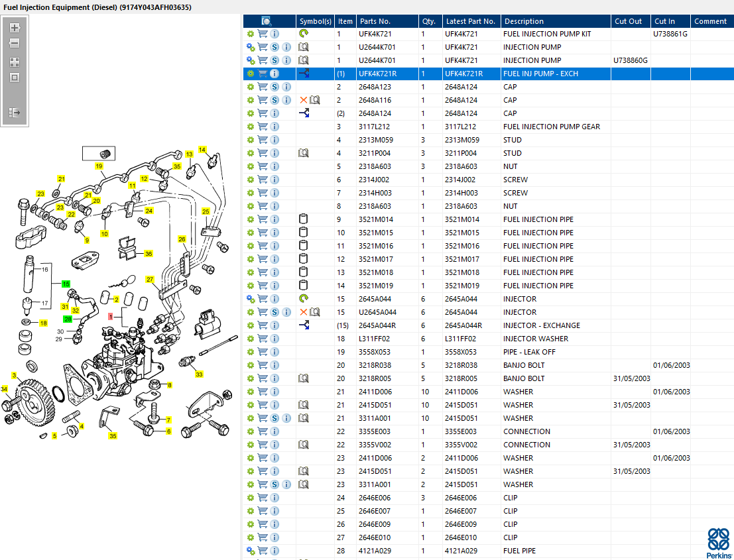Screen dimensions: 734x560
Task: Click the cylinder symbol for pipe 3521M014
Action: coord(303,219)
